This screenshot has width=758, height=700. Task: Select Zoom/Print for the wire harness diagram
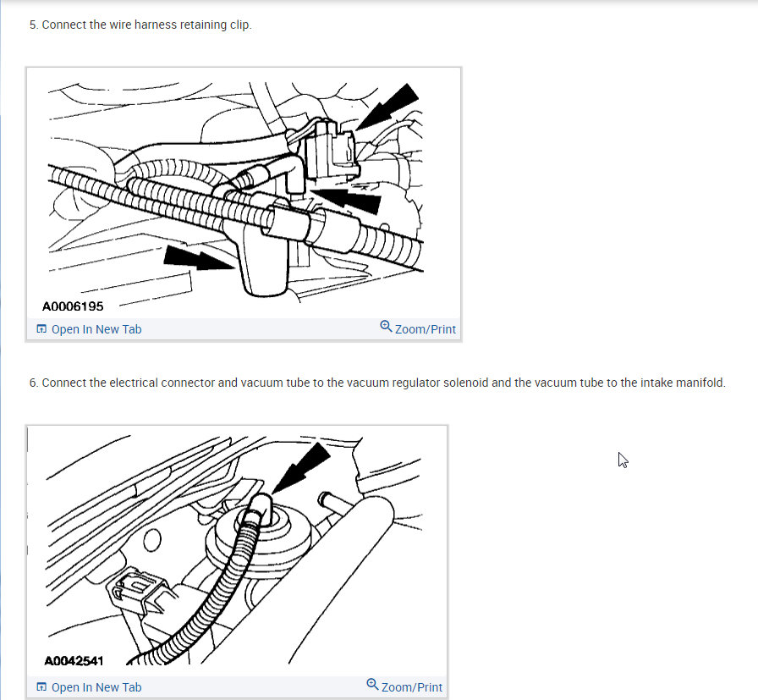(x=418, y=328)
